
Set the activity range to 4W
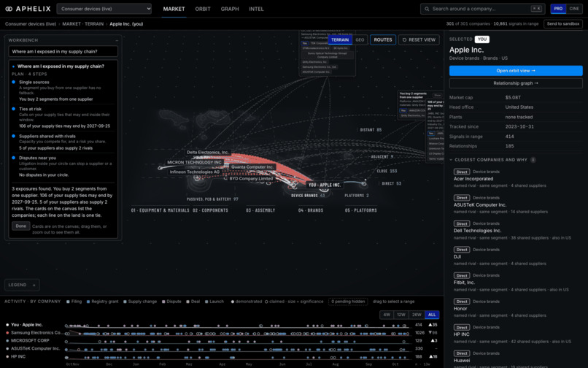pos(387,315)
